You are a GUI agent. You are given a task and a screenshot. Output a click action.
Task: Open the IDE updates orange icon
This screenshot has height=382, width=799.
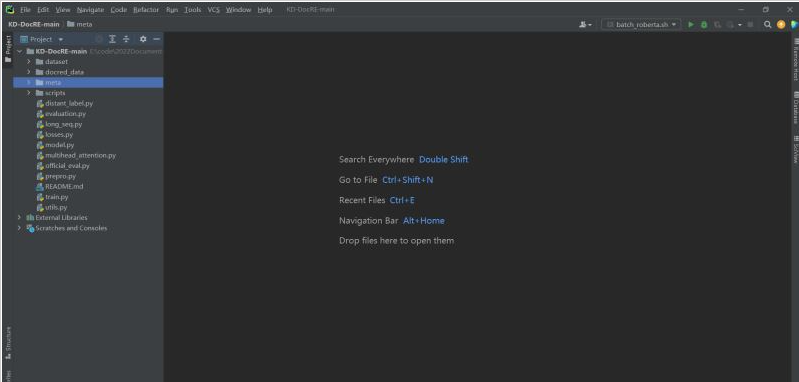click(x=781, y=24)
